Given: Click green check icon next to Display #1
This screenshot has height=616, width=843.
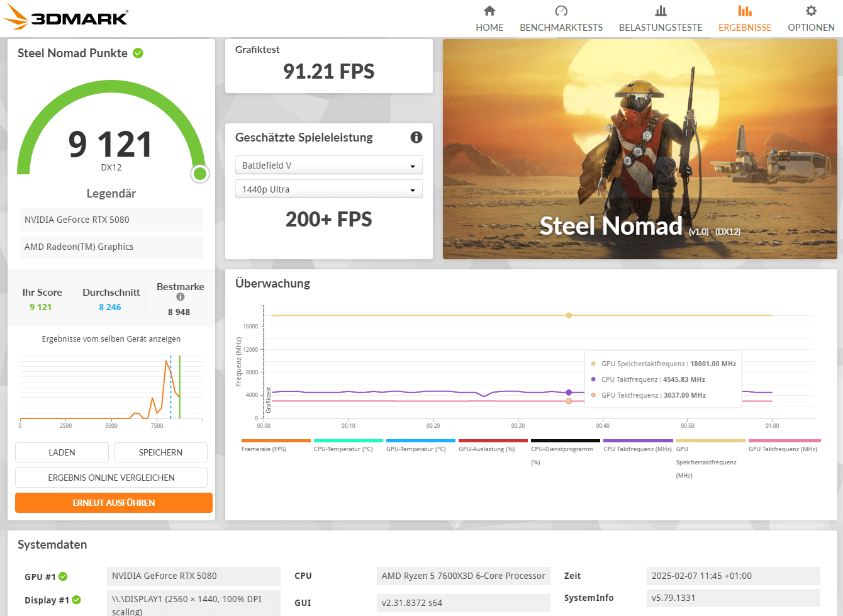Looking at the screenshot, I should [76, 600].
